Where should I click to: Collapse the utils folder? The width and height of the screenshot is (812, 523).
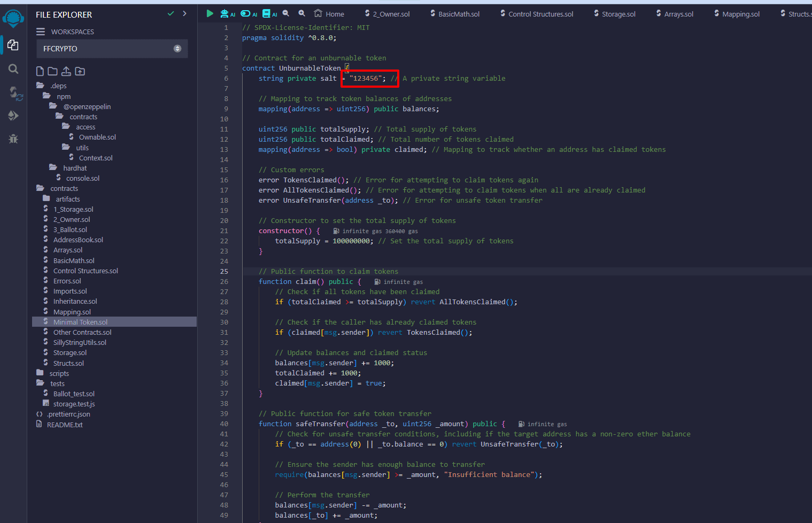pyautogui.click(x=76, y=148)
